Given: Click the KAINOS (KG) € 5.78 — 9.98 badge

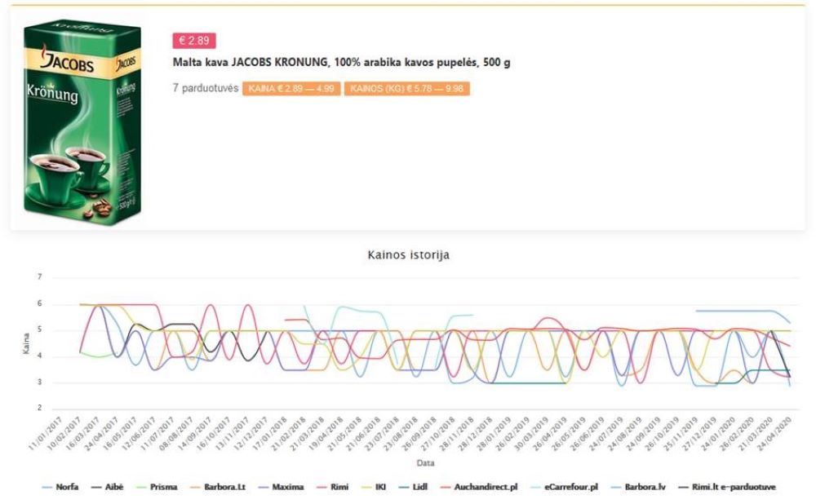Looking at the screenshot, I should (x=407, y=88).
